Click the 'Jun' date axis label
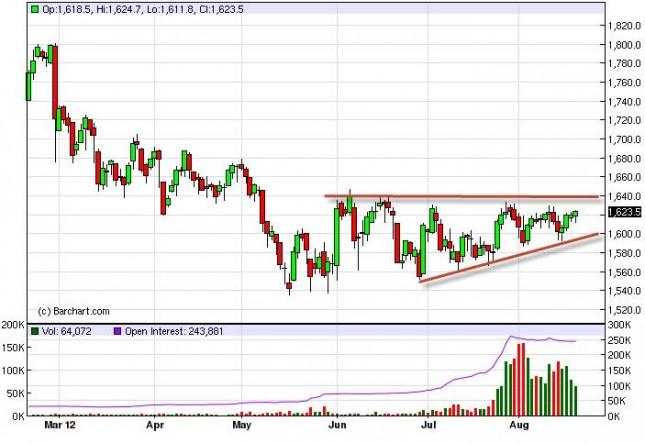This screenshot has width=645, height=443. coord(337,425)
